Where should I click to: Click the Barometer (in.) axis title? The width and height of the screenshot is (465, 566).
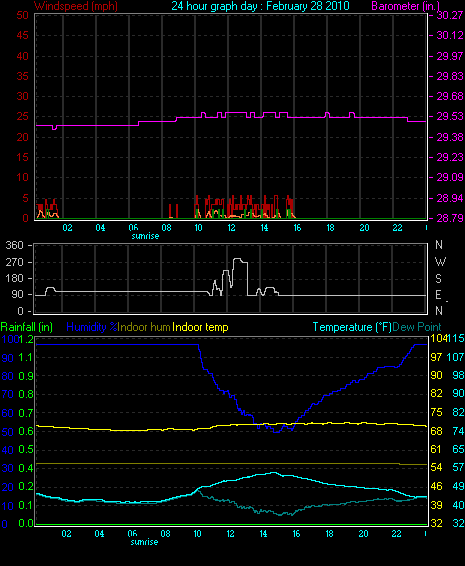(x=405, y=6)
